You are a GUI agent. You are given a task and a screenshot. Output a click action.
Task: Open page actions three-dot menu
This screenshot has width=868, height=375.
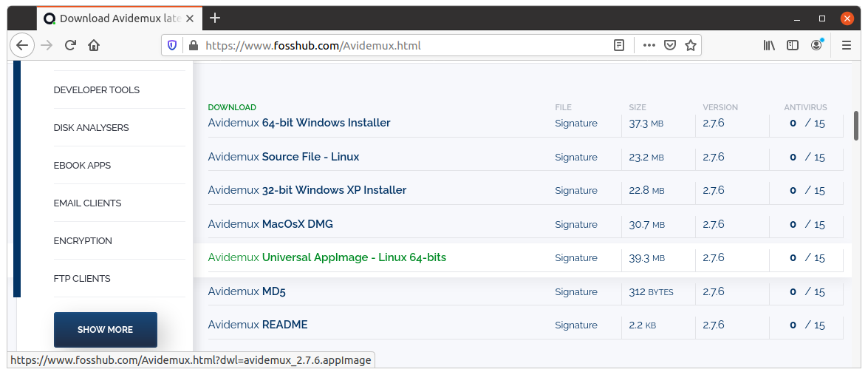coord(649,45)
